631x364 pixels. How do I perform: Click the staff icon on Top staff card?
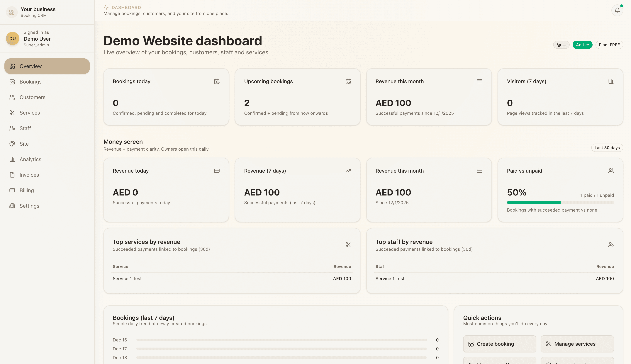click(x=611, y=244)
